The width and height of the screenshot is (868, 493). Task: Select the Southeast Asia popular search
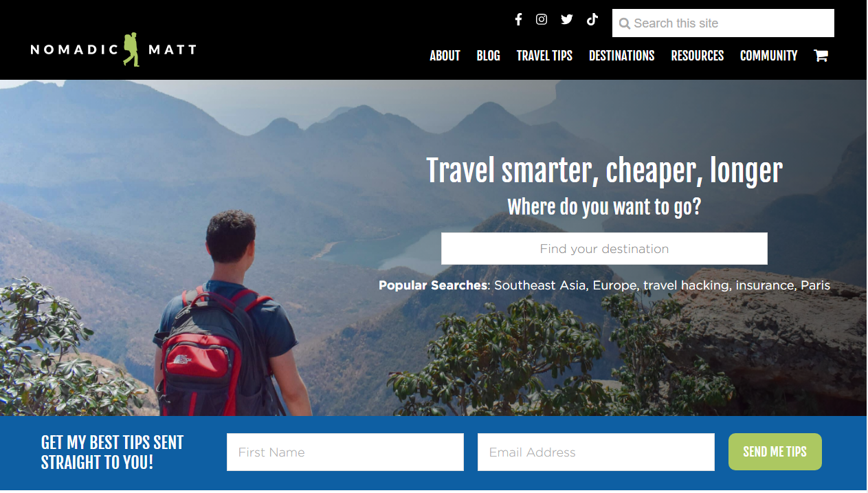point(539,285)
